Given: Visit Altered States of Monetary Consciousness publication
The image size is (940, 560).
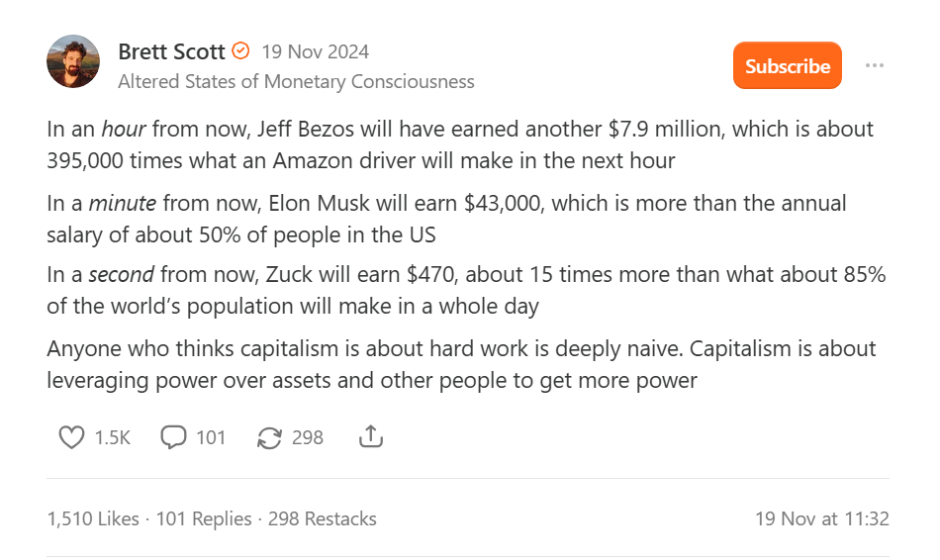Looking at the screenshot, I should (x=296, y=81).
